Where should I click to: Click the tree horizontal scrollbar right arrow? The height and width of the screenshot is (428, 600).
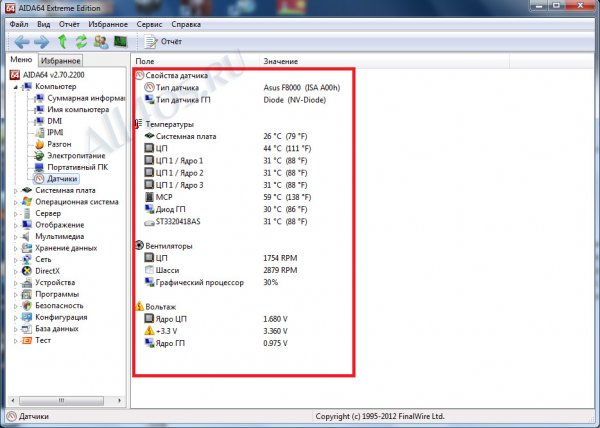[119, 400]
